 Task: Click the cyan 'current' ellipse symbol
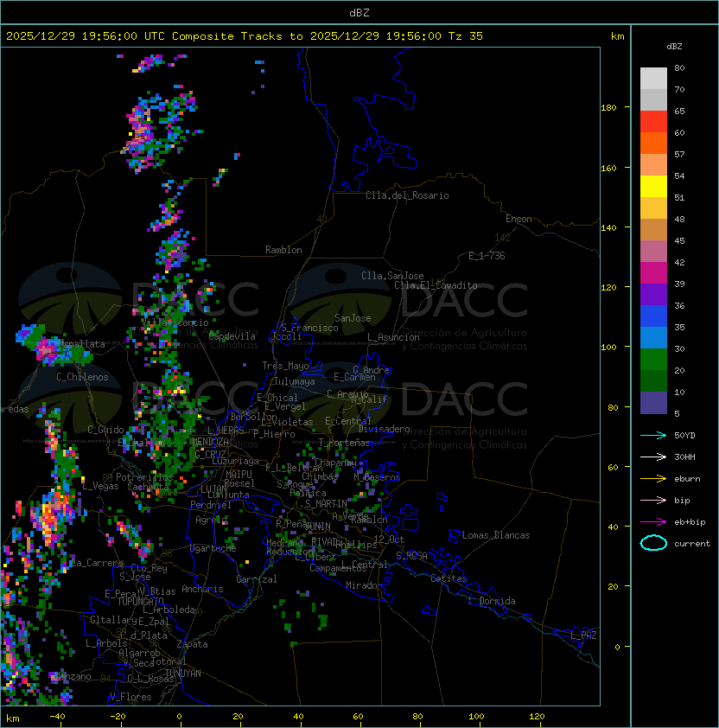coord(653,543)
